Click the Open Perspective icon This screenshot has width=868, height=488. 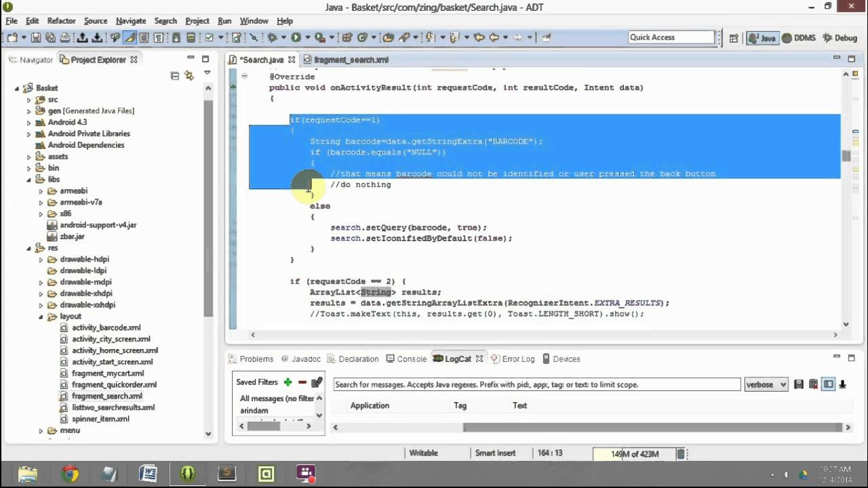pyautogui.click(x=734, y=39)
